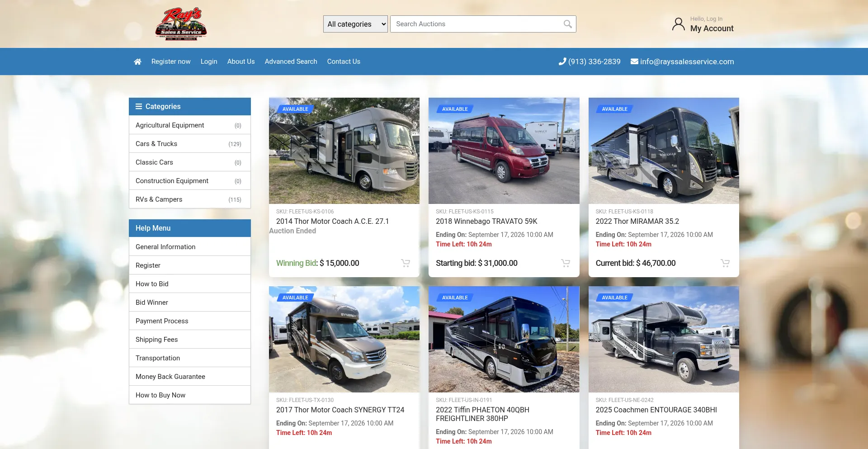
Task: Open the 2017 Thor SYNERGY TT24 photo
Action: (x=344, y=339)
